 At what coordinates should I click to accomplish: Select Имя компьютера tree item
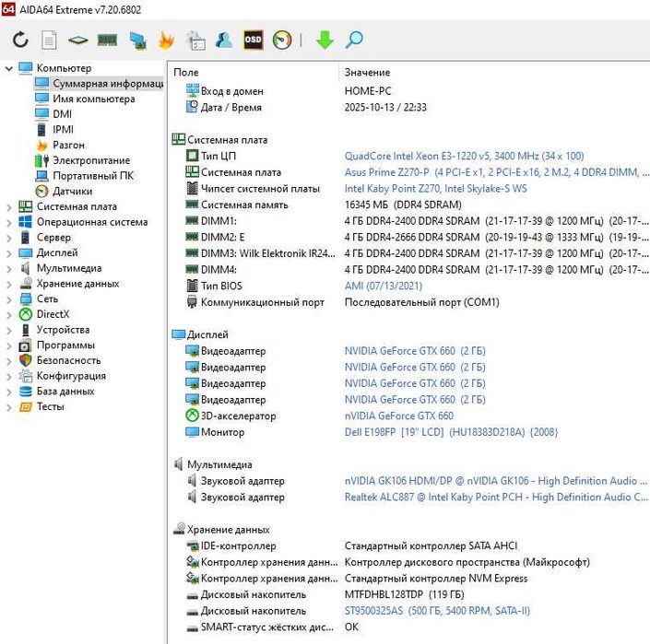pos(94,99)
